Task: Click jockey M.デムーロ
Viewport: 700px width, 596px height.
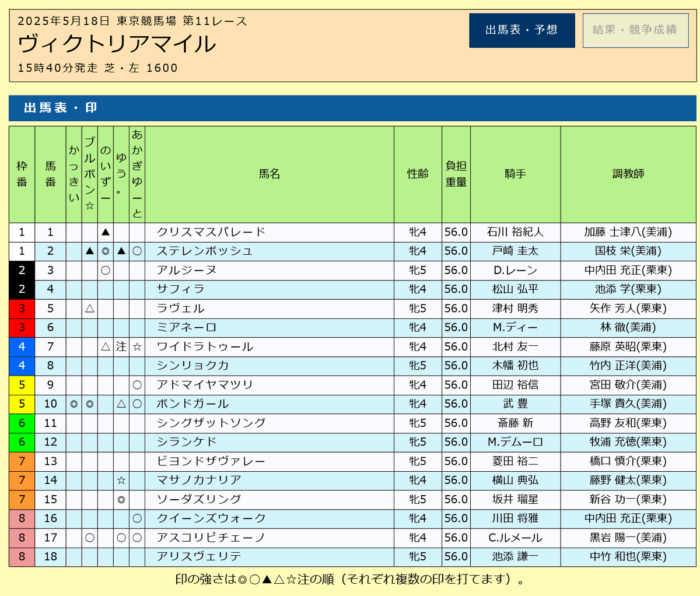Action: coord(516,442)
